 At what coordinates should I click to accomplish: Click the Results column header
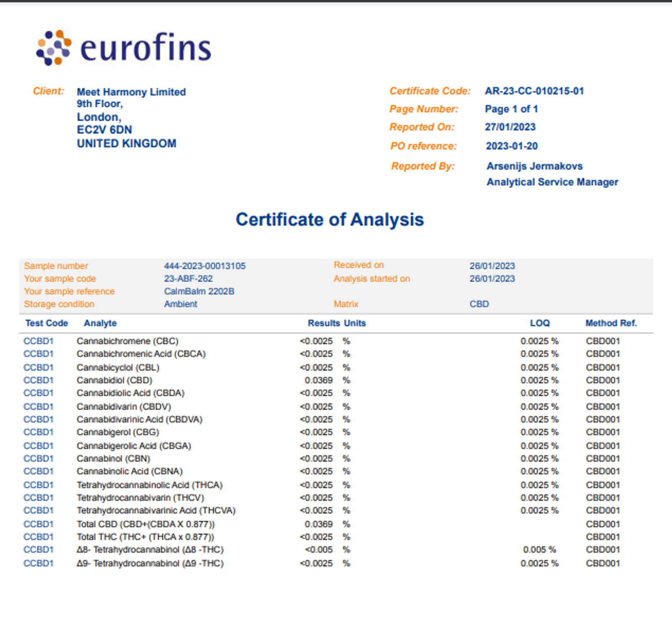pyautogui.click(x=324, y=323)
